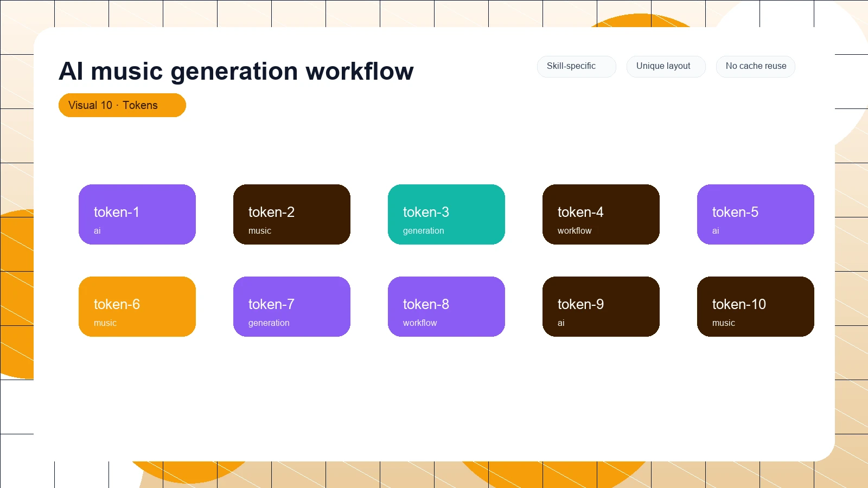Click the token-8 workflow card
The width and height of the screenshot is (868, 488).
coord(446,306)
